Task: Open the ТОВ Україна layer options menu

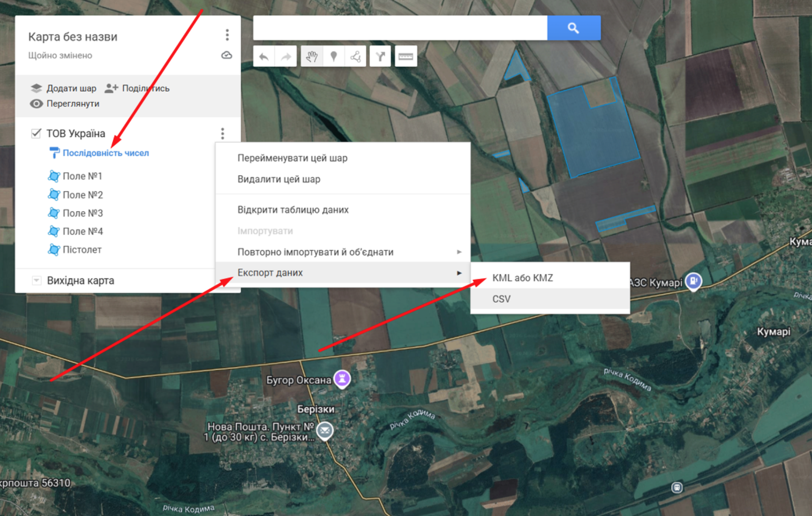Action: coord(222,134)
